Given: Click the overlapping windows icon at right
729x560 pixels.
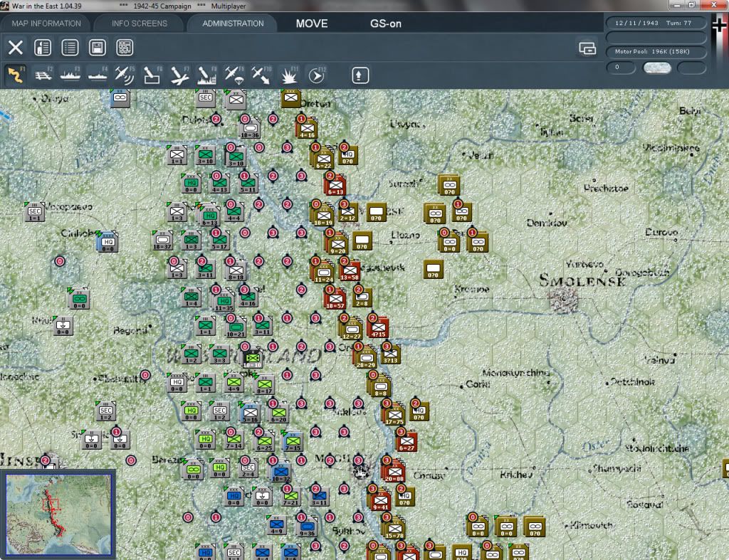Looking at the screenshot, I should tap(587, 48).
